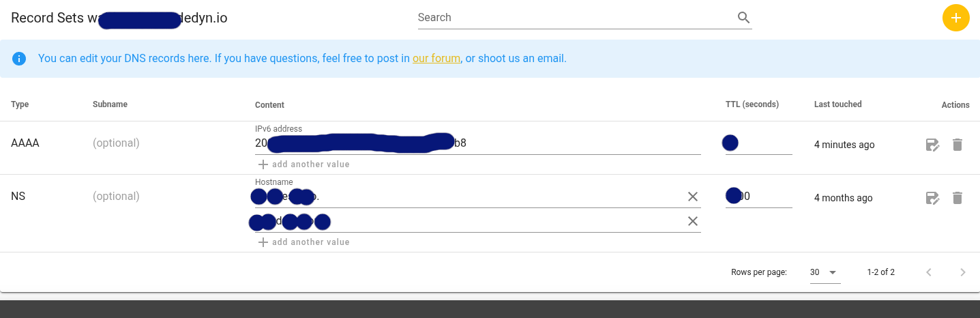Sort by the Type column header

(20, 104)
